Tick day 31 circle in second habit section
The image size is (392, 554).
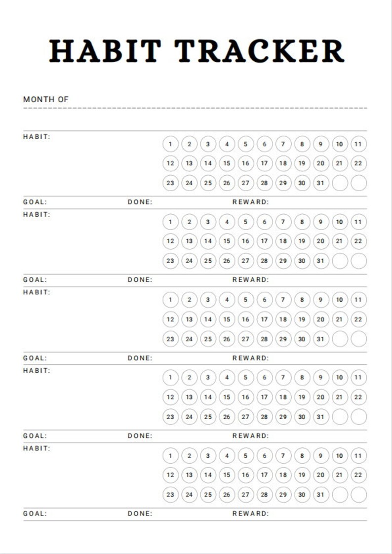coord(321,261)
